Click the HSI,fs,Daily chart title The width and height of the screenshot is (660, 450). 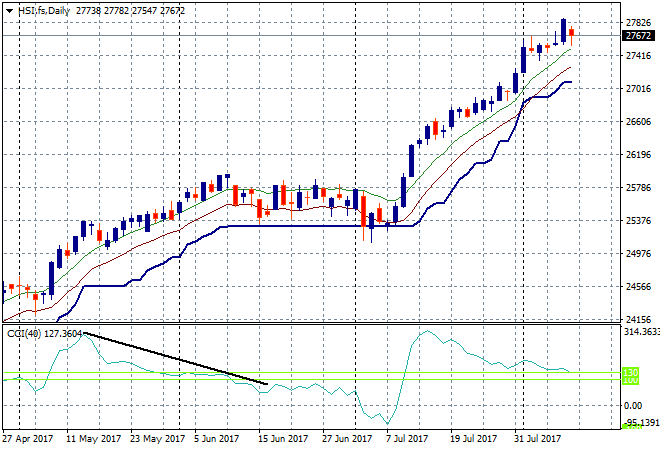(44, 11)
